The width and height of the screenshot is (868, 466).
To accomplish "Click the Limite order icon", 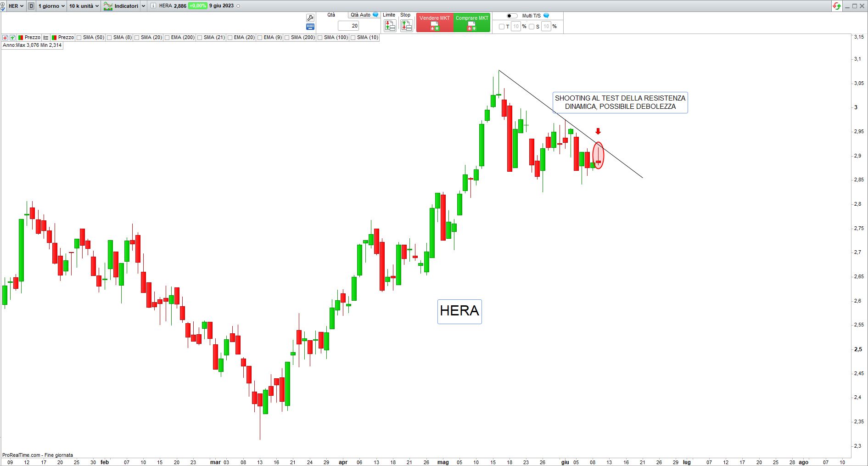I will 390,26.
